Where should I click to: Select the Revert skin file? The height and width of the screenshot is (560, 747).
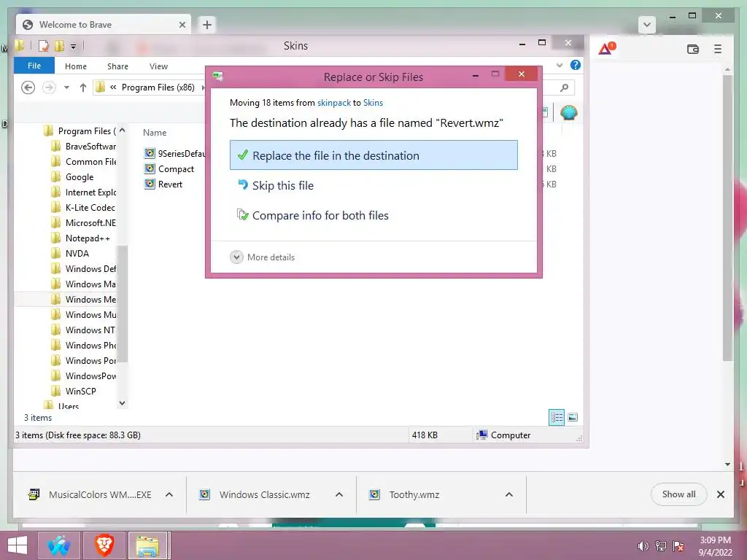[164, 184]
